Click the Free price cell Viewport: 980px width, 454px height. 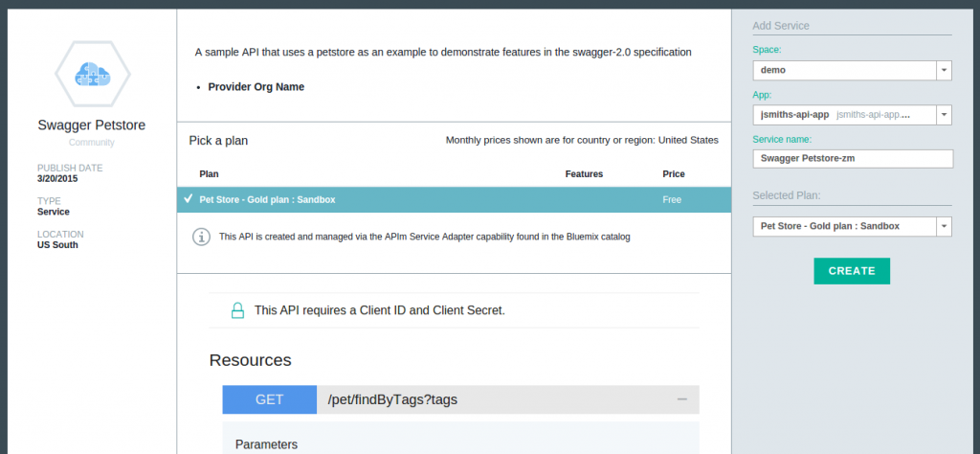[x=672, y=199]
